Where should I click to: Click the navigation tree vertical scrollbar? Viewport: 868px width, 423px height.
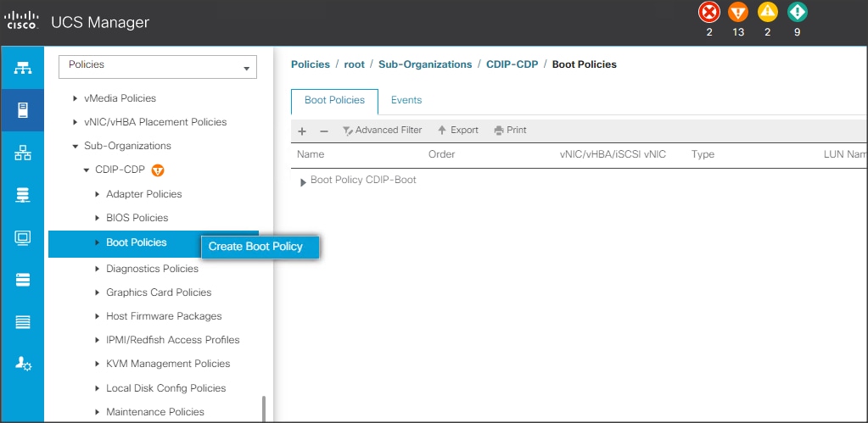coord(264,409)
